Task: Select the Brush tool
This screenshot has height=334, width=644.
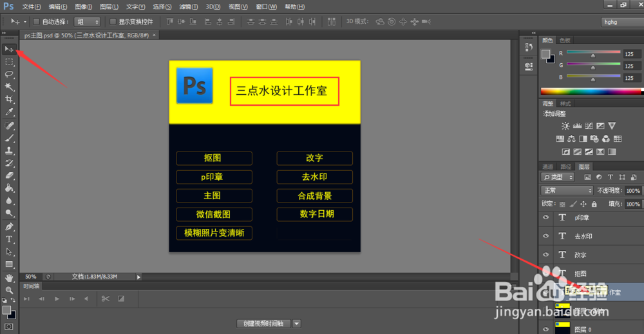Action: pos(9,138)
